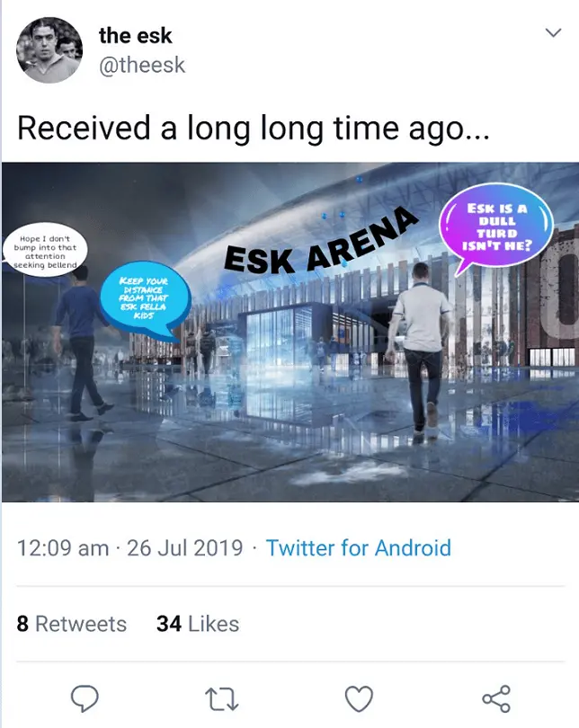Click the "ESK ARENA" text in the image
579x728 pixels.
coord(321,241)
